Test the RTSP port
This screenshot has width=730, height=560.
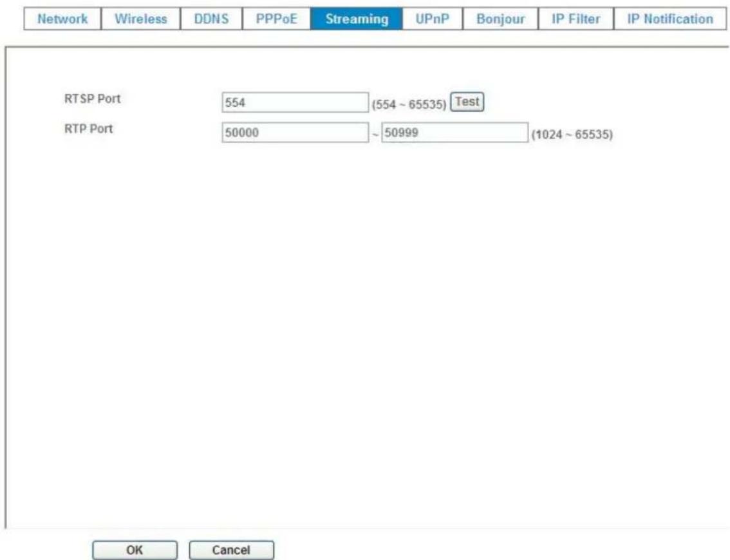[467, 102]
